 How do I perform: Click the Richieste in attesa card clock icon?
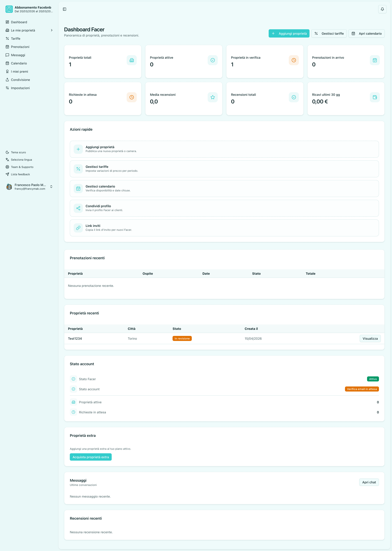[132, 97]
